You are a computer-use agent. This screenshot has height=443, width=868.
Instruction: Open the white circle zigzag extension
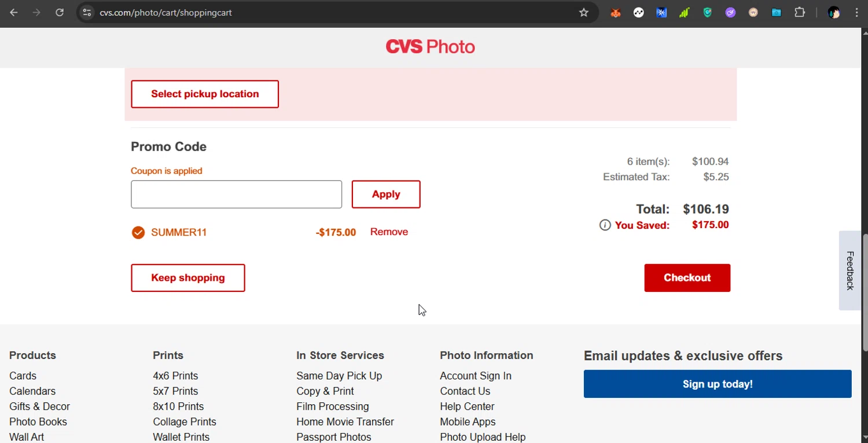click(639, 12)
